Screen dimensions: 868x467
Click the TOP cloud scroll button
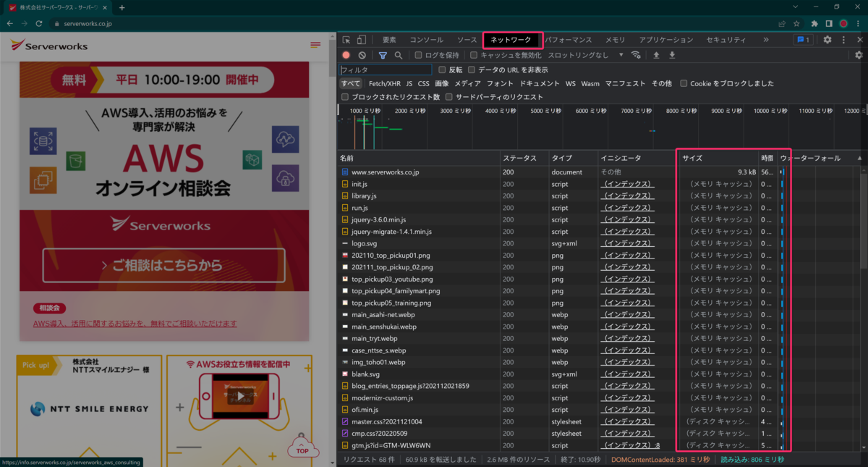(x=302, y=447)
